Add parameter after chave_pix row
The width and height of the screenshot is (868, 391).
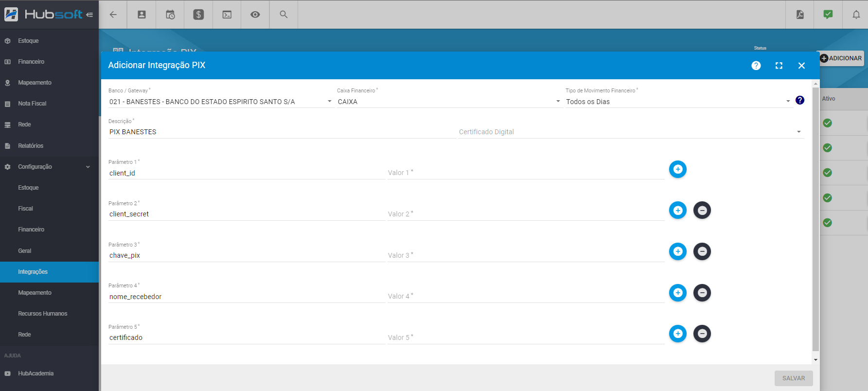pyautogui.click(x=678, y=251)
